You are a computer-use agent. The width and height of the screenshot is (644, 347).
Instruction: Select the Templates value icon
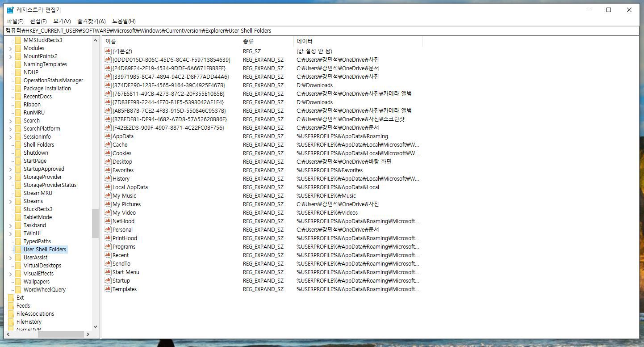(108, 289)
